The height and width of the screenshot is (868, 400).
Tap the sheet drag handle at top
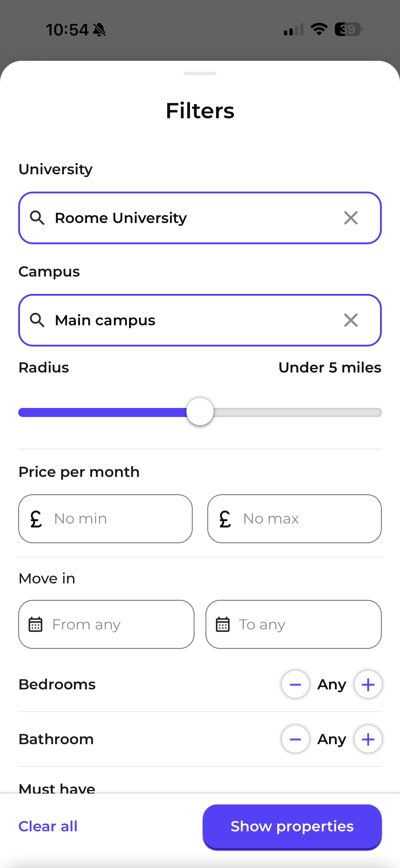(200, 74)
